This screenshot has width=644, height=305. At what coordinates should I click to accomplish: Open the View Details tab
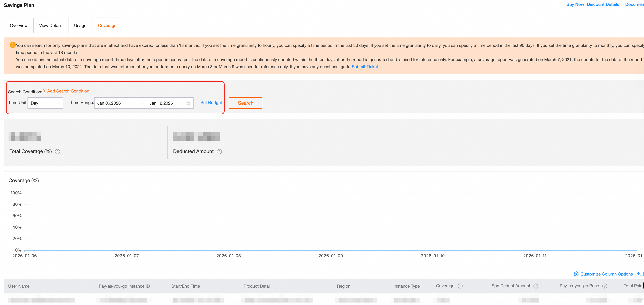51,26
